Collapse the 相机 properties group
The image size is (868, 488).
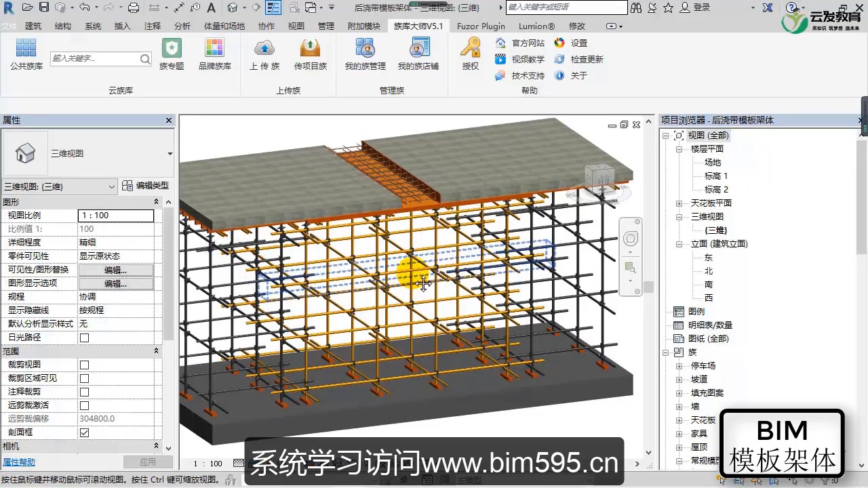tap(156, 446)
